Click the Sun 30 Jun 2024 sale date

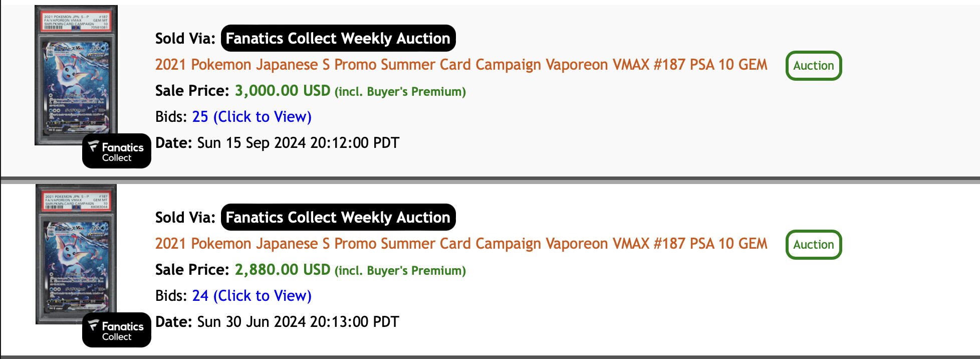298,322
